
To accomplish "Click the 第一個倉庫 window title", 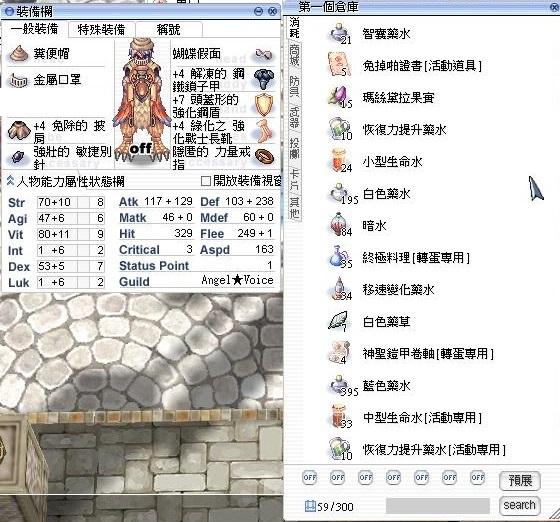I will pos(328,7).
